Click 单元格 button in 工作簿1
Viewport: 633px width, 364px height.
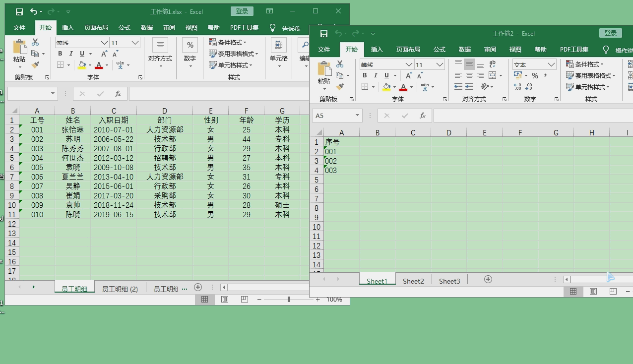pos(279,54)
